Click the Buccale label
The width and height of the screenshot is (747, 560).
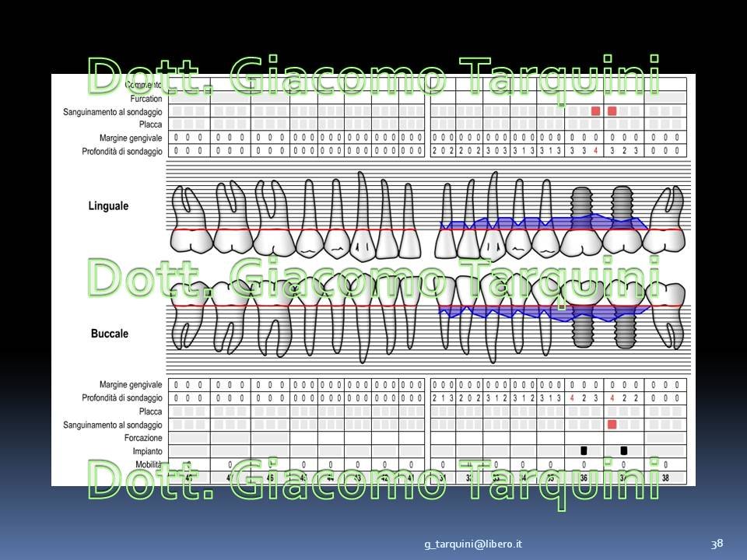pyautogui.click(x=108, y=334)
